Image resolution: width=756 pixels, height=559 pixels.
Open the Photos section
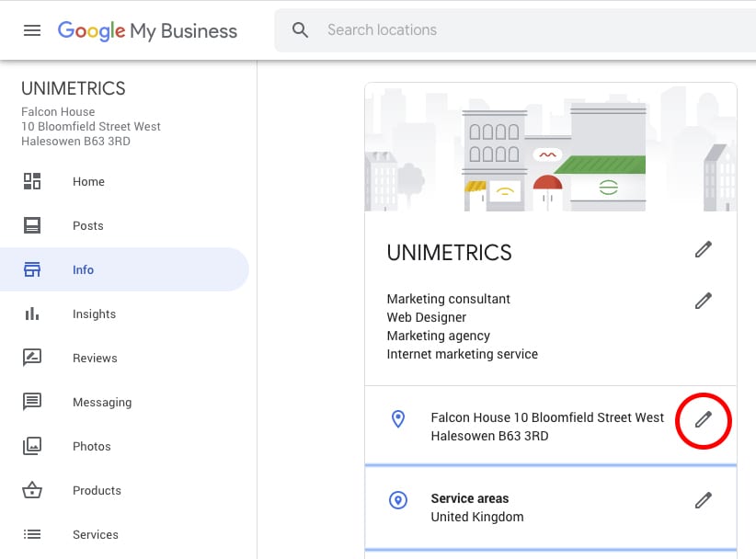pyautogui.click(x=92, y=446)
